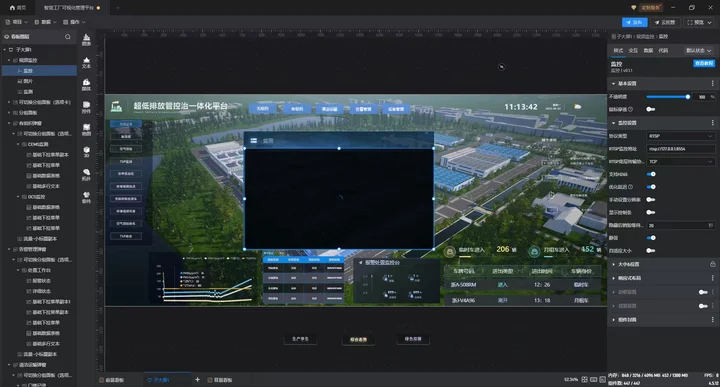Viewport: 720px width, 387px height.
Task: Open the map components icon in sidebar
Action: [x=86, y=129]
